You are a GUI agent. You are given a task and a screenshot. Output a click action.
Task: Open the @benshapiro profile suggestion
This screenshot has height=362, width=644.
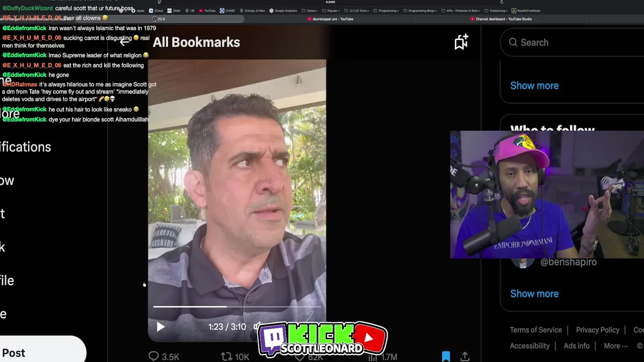pos(568,262)
